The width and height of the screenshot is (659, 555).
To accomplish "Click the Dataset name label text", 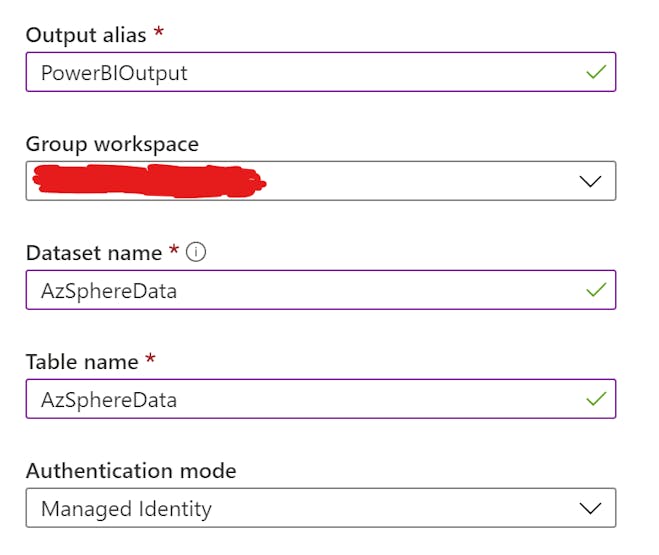I will 93,253.
